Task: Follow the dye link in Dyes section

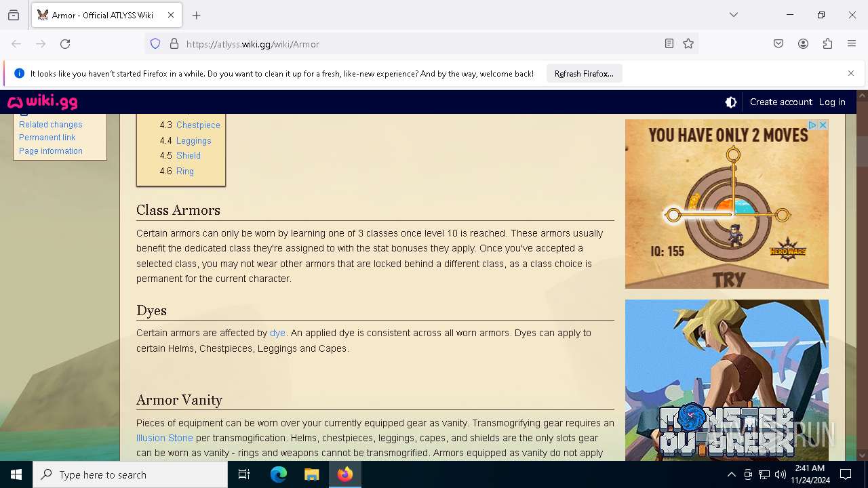Action: pos(277,333)
